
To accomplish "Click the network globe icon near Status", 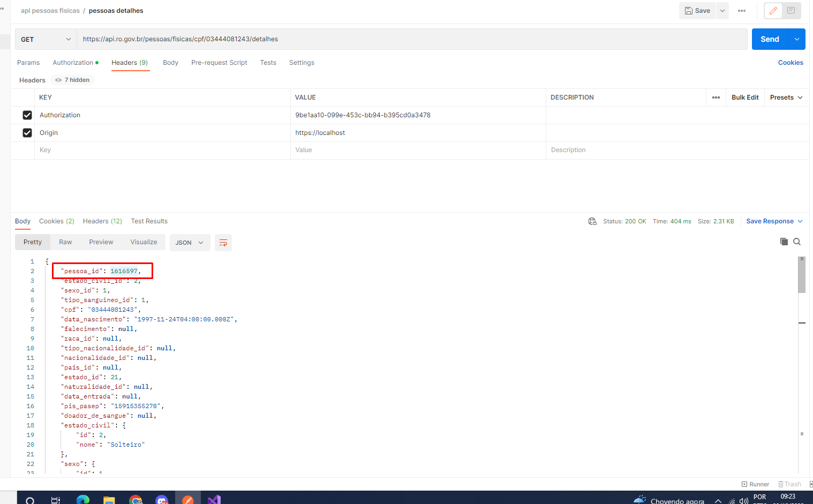I will 592,221.
